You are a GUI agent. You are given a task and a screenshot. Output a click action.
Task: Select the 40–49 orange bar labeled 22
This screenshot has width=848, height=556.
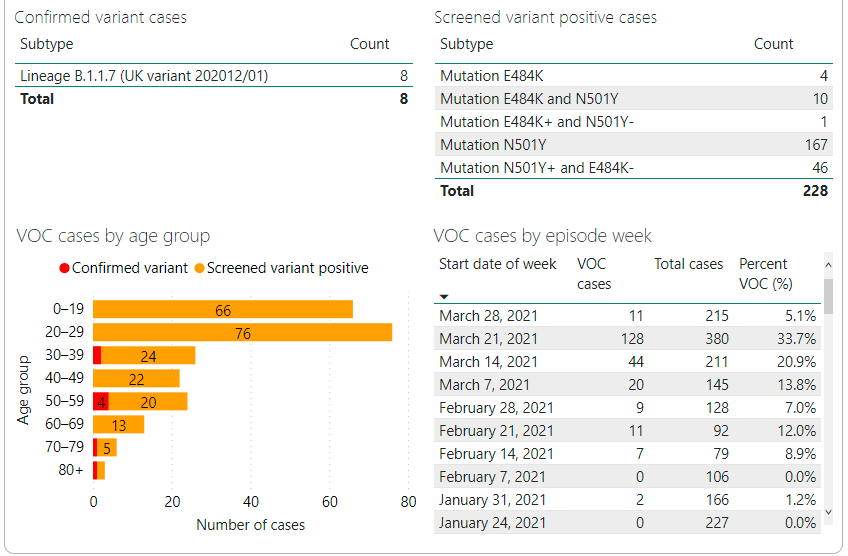136,378
